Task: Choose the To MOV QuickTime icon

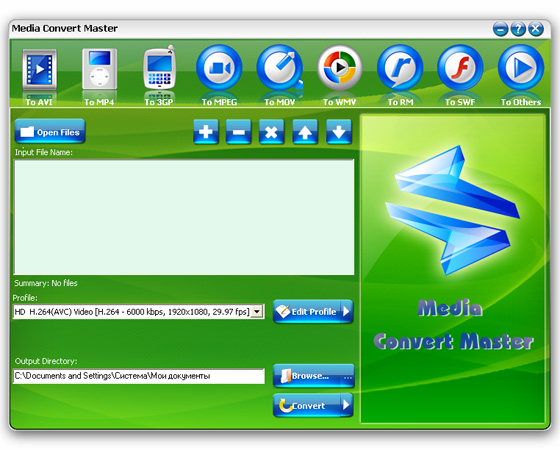Action: coord(280,68)
